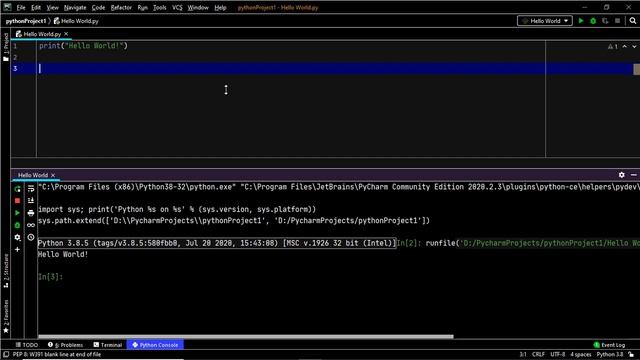Click the PyCharm app icon in title bar

coord(7,7)
